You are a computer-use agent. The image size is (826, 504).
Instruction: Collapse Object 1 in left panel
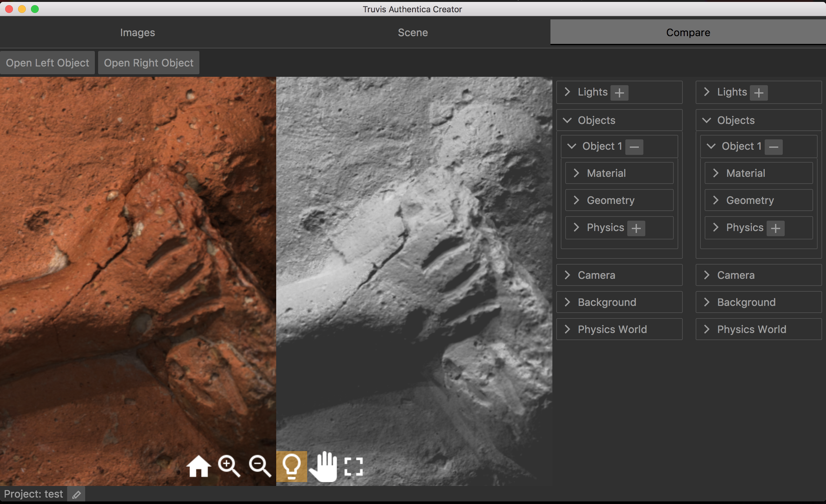[571, 146]
